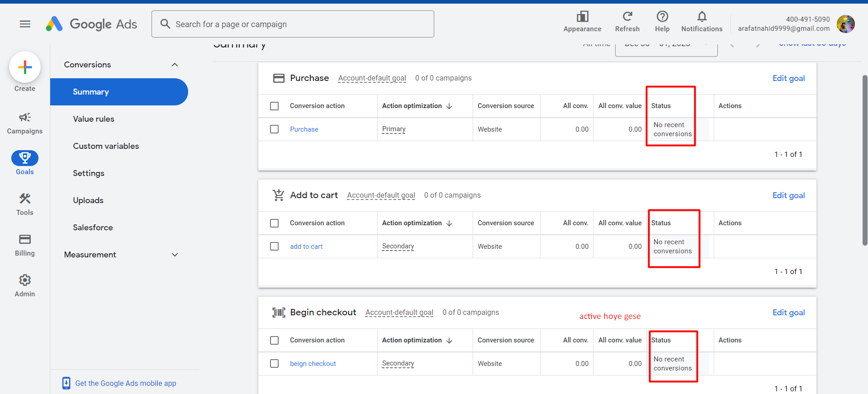The height and width of the screenshot is (394, 868).
Task: Click the search for page or campaign field
Action: click(x=293, y=24)
